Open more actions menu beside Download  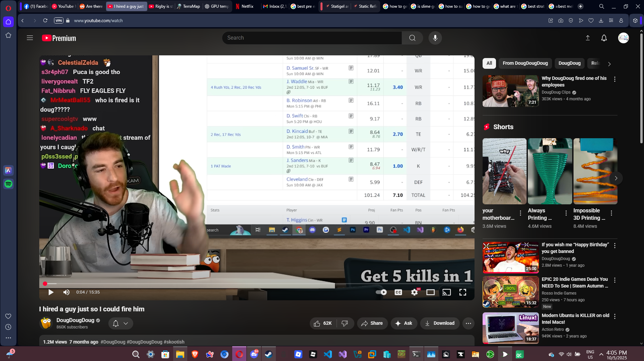point(468,323)
